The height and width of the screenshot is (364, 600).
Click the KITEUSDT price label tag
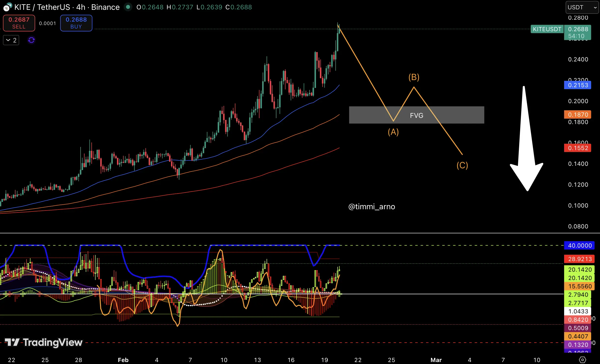pos(547,29)
